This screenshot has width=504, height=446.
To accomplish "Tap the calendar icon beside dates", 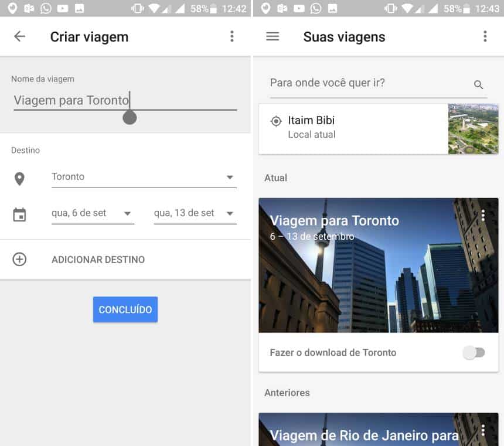I will click(19, 215).
